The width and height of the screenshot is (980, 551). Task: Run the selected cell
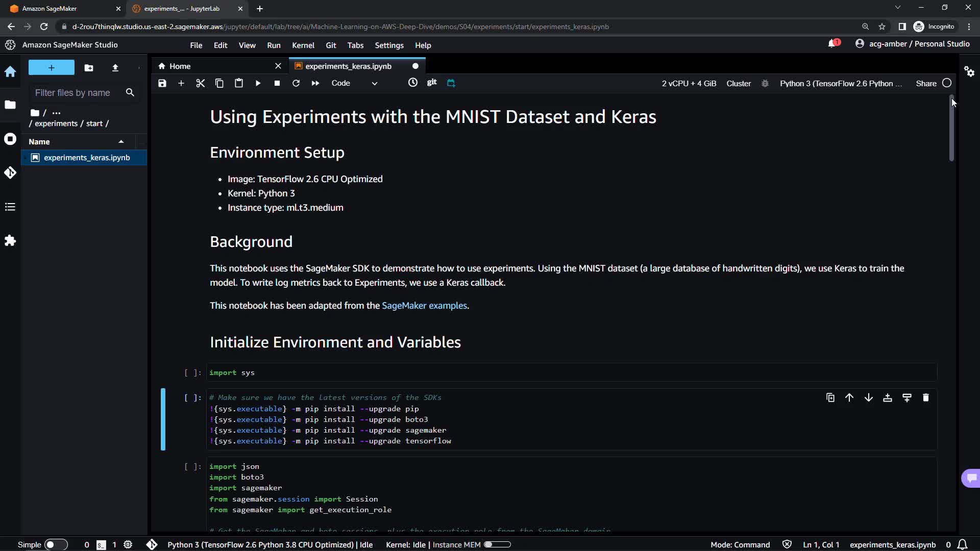point(258,83)
